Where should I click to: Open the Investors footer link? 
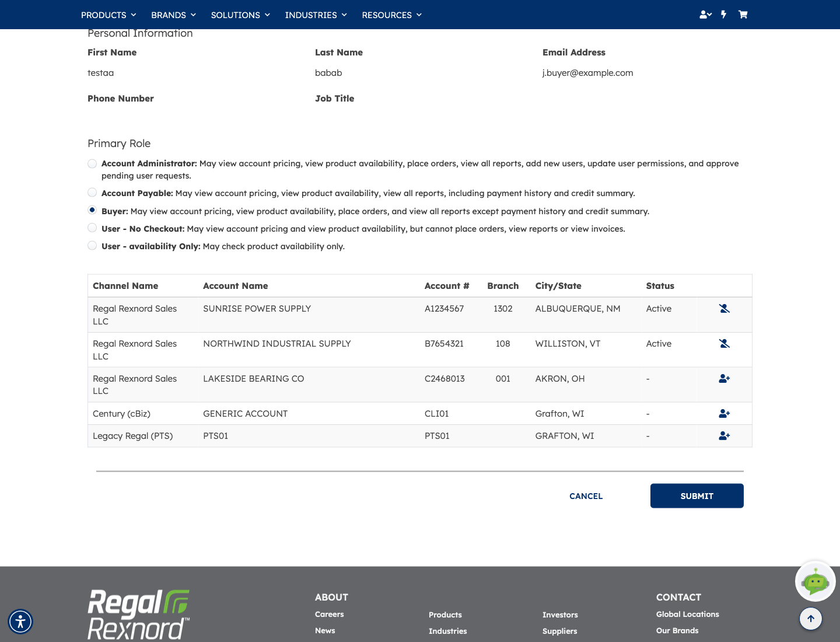[x=560, y=615]
